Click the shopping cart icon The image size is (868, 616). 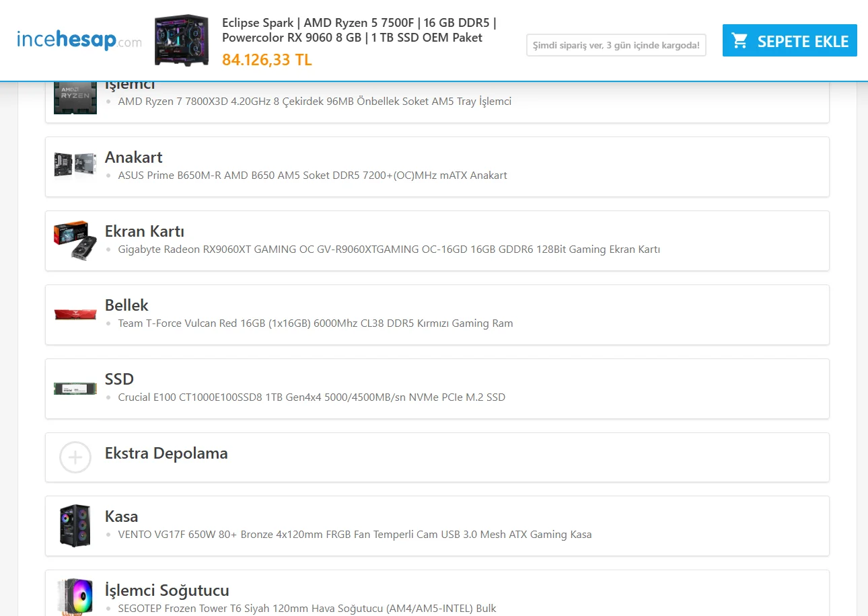pyautogui.click(x=740, y=40)
